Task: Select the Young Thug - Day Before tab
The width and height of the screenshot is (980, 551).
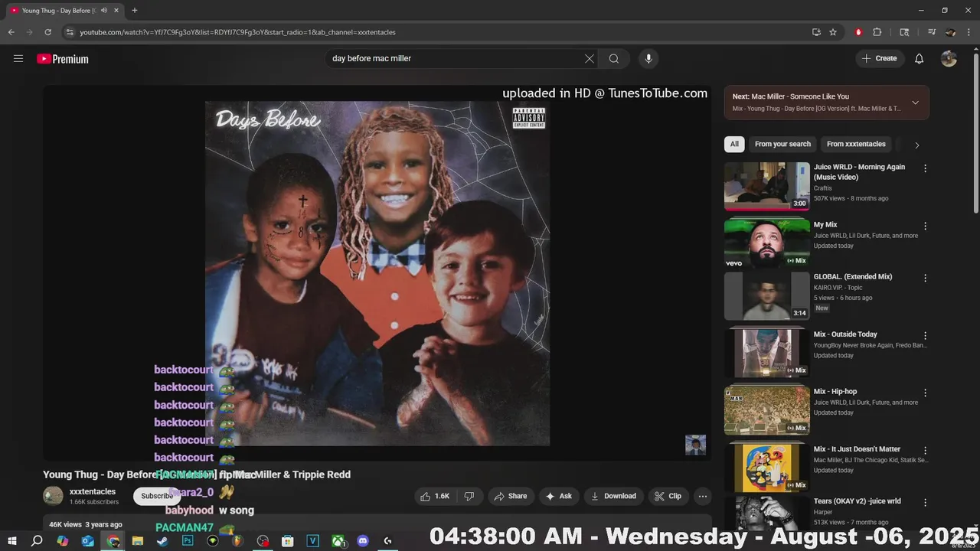Action: [64, 11]
